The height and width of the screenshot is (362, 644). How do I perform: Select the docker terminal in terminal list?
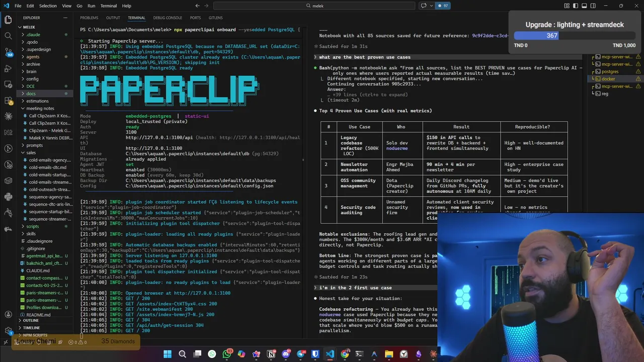[x=615, y=79]
